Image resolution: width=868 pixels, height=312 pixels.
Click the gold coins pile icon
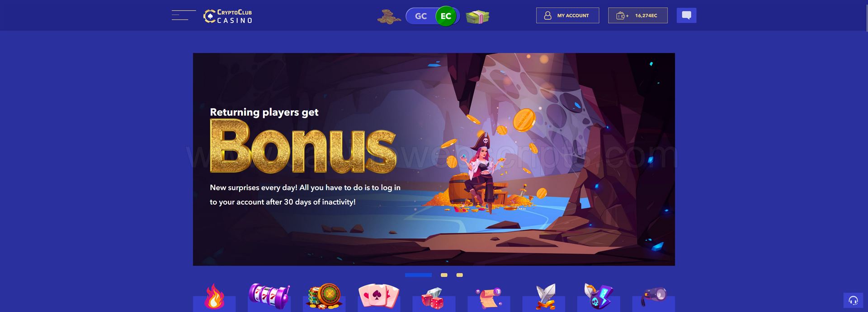389,17
